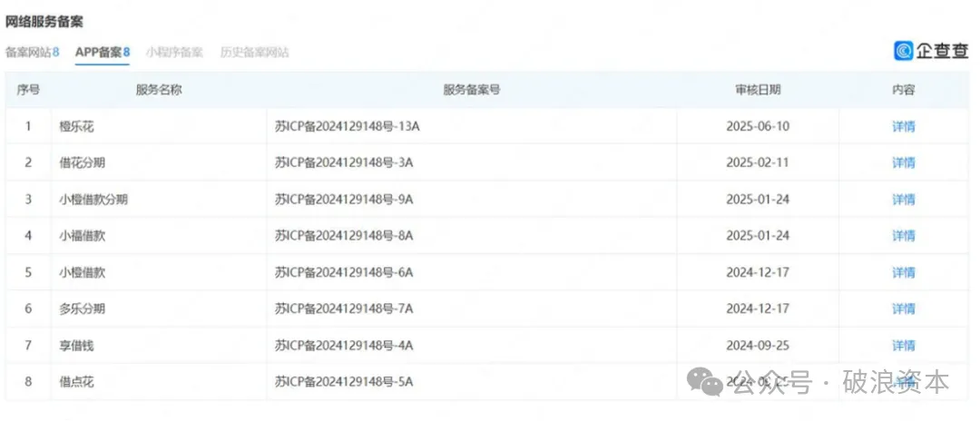The height and width of the screenshot is (421, 980).
Task: Open 详情 link for 享借钱
Action: click(x=903, y=346)
